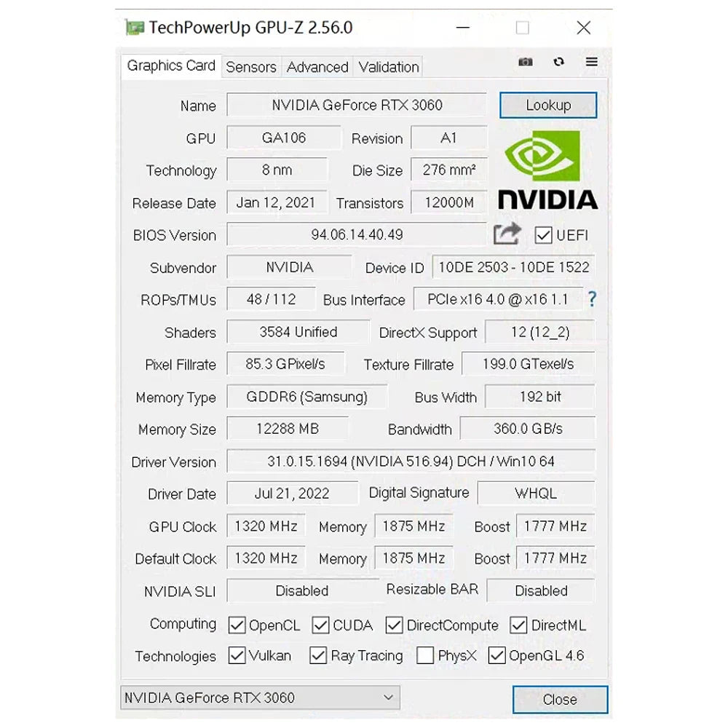Toggle the Vulkan technology checkbox

[x=237, y=655]
